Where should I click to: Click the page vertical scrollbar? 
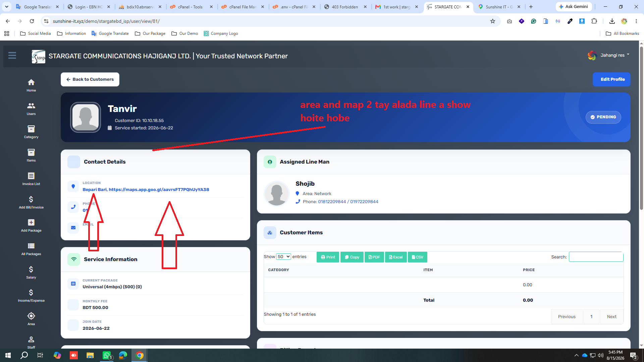click(x=641, y=127)
